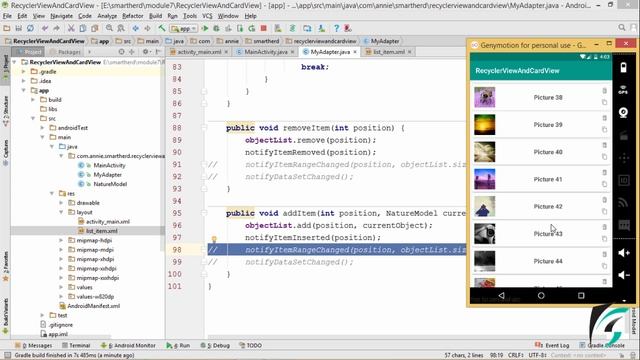Collapse the src folder node

pyautogui.click(x=33, y=118)
